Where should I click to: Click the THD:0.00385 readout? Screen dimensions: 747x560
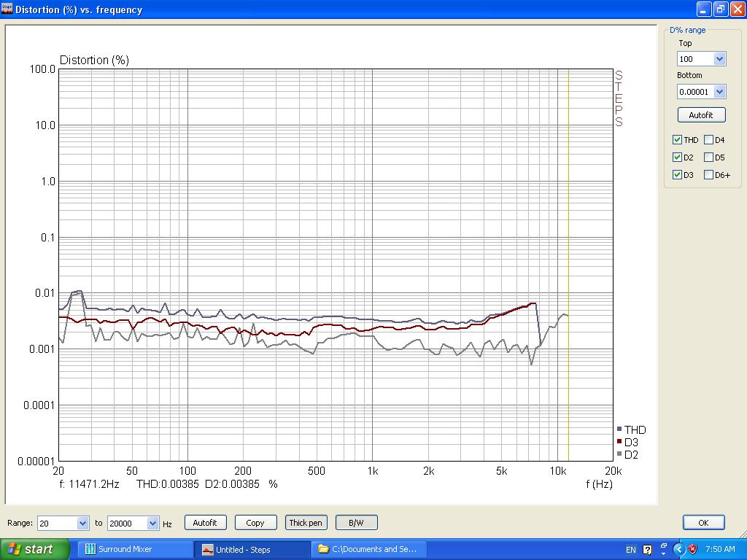tap(167, 484)
